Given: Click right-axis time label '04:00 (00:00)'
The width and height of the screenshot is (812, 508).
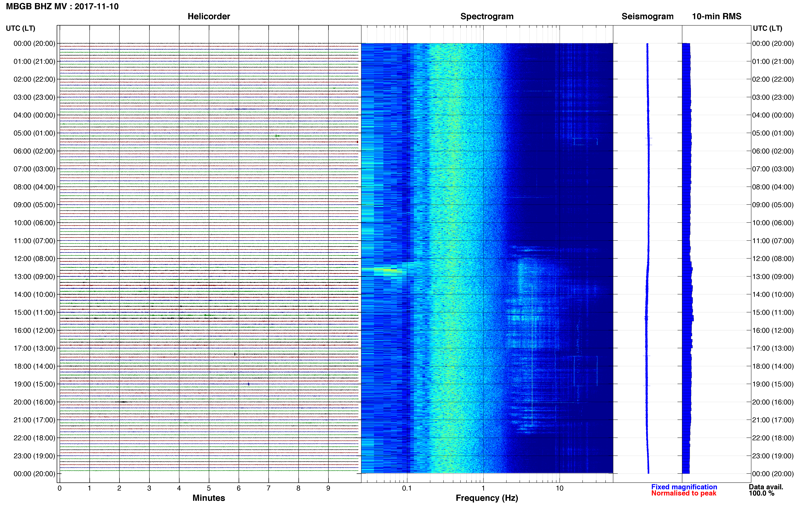Looking at the screenshot, I should click(773, 115).
